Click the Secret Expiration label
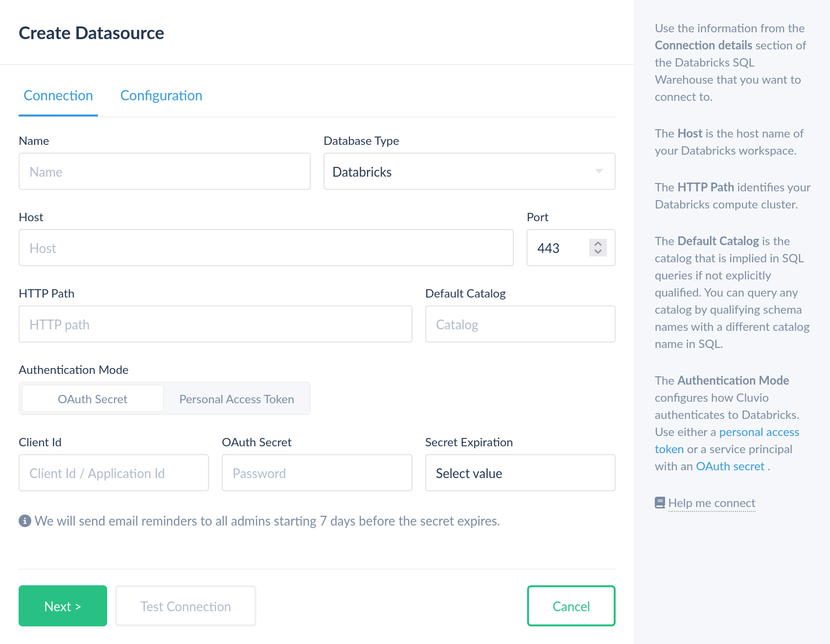The height and width of the screenshot is (644, 830). click(469, 442)
